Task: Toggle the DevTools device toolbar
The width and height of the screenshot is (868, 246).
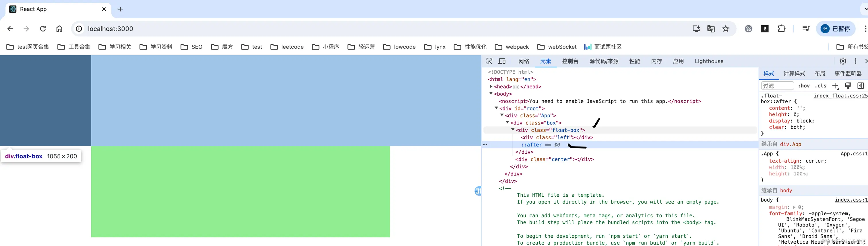Action: pos(502,61)
